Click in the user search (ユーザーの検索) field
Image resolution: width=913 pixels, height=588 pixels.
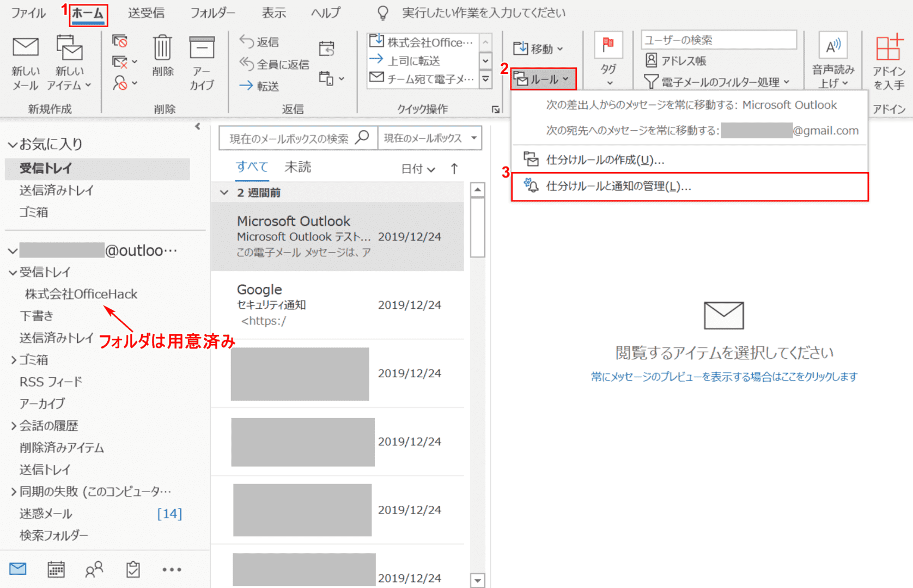(718, 40)
